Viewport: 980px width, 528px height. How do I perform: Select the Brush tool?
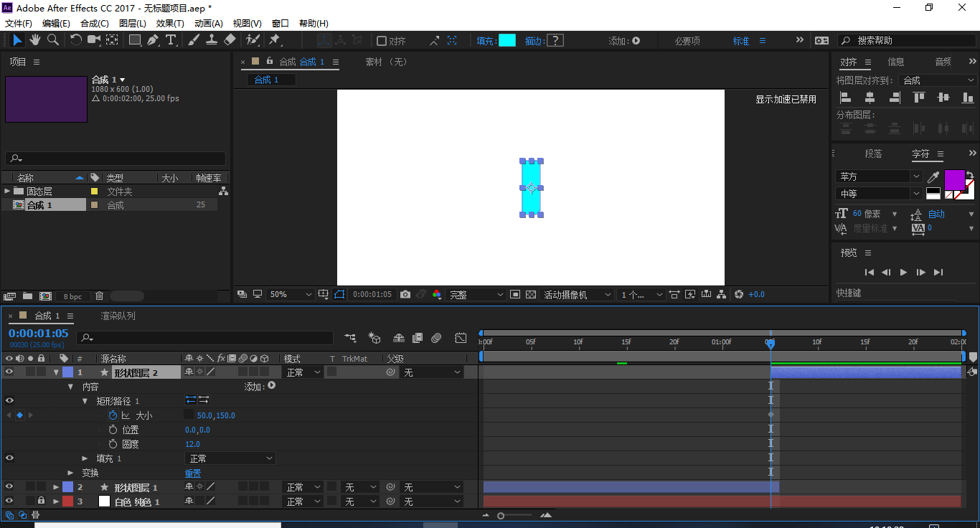pos(194,40)
